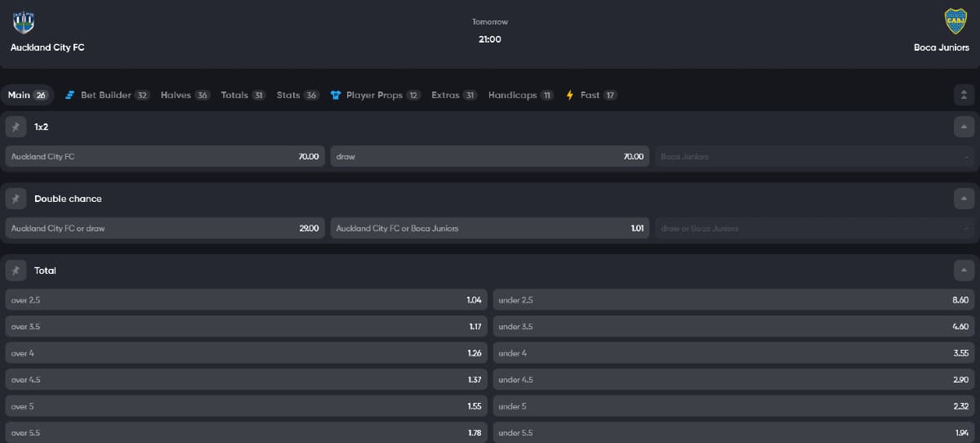Select Auckland City FC or Boca Juniors 1.01

click(x=490, y=228)
